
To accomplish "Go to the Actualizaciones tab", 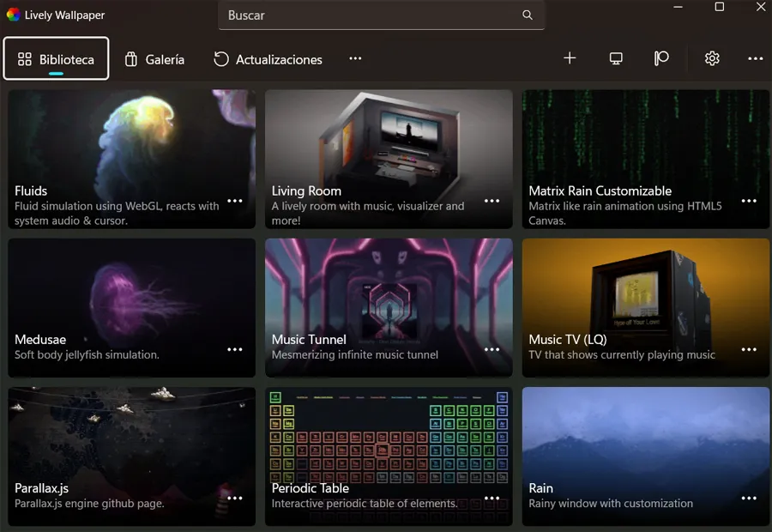I will click(268, 59).
